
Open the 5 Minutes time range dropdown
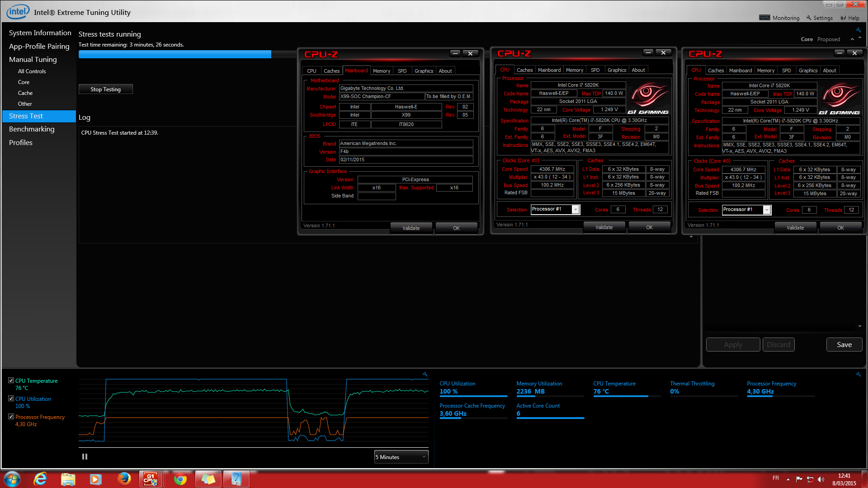401,457
